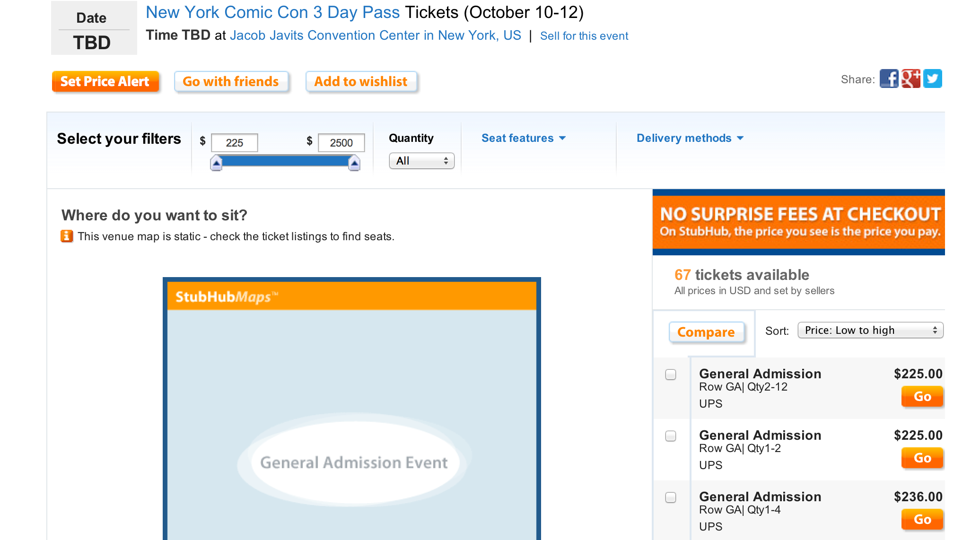Open Jacob Javits Convention Center venue link
The height and width of the screenshot is (540, 980).
(375, 35)
